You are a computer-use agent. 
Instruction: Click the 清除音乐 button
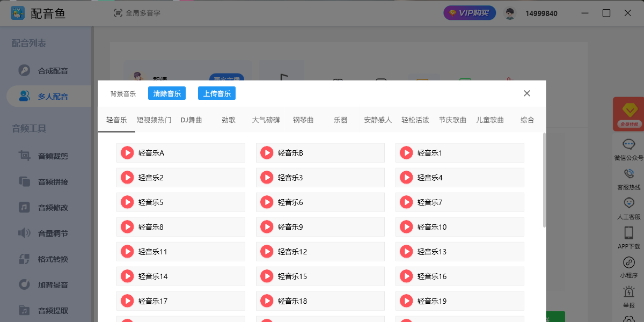[x=167, y=93]
